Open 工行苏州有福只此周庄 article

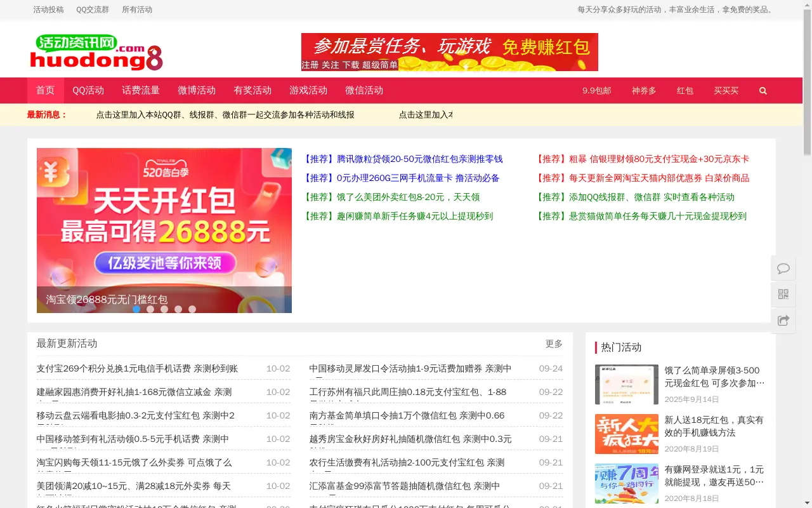point(408,392)
